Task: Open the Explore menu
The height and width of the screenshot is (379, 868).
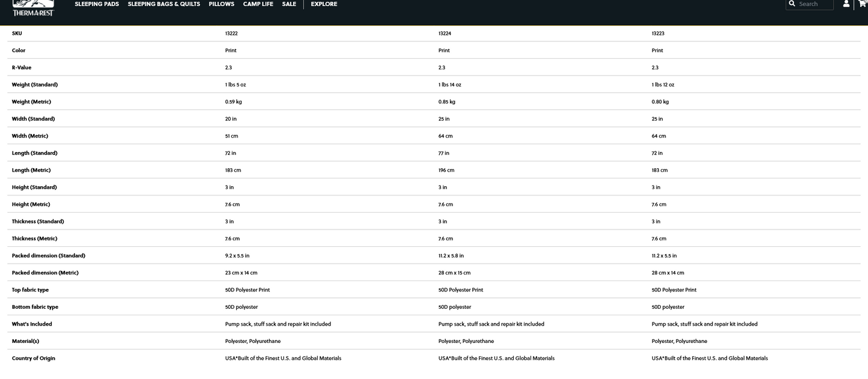Action: (324, 4)
